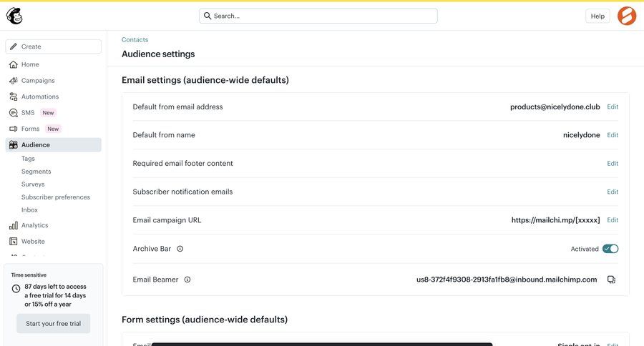This screenshot has height=346, width=644.
Task: Open the Automations menu item
Action: tap(54, 97)
